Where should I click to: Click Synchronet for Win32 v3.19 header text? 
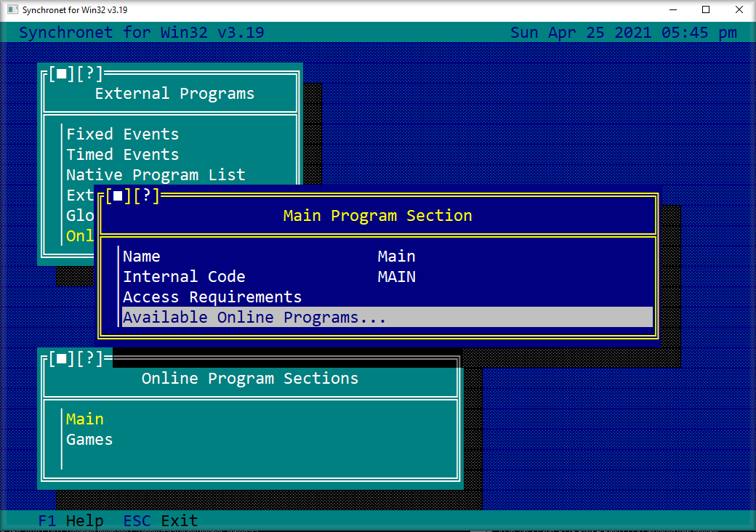tap(142, 32)
